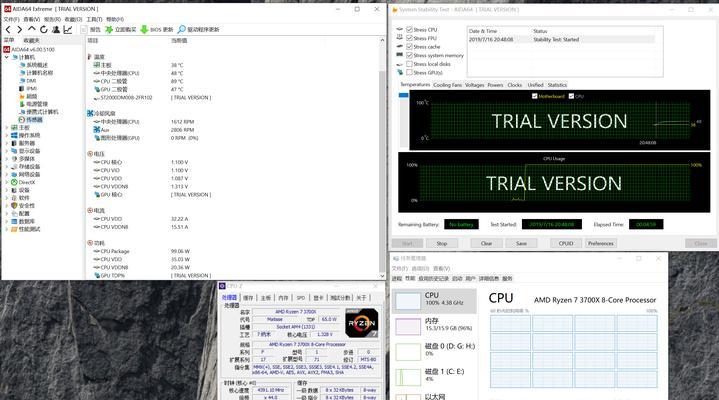719x400 pixels.
Task: Toggle the Stress FPU checkbox
Action: click(409, 38)
